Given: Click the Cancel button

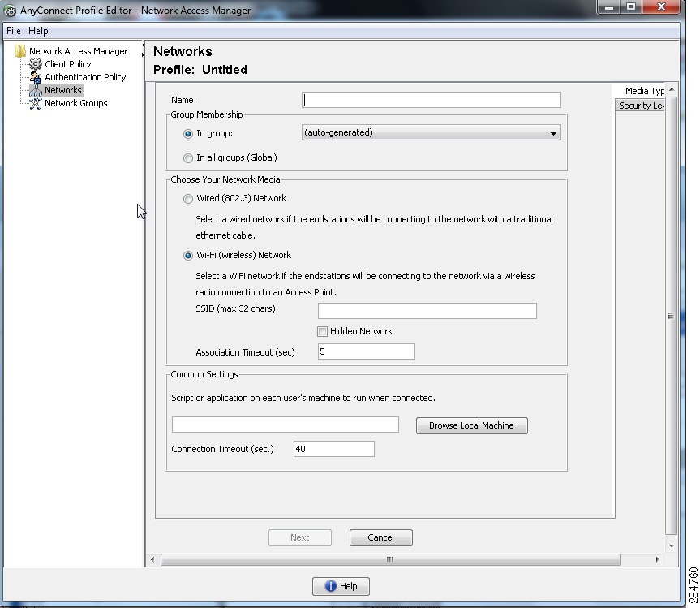Looking at the screenshot, I should click(x=380, y=537).
